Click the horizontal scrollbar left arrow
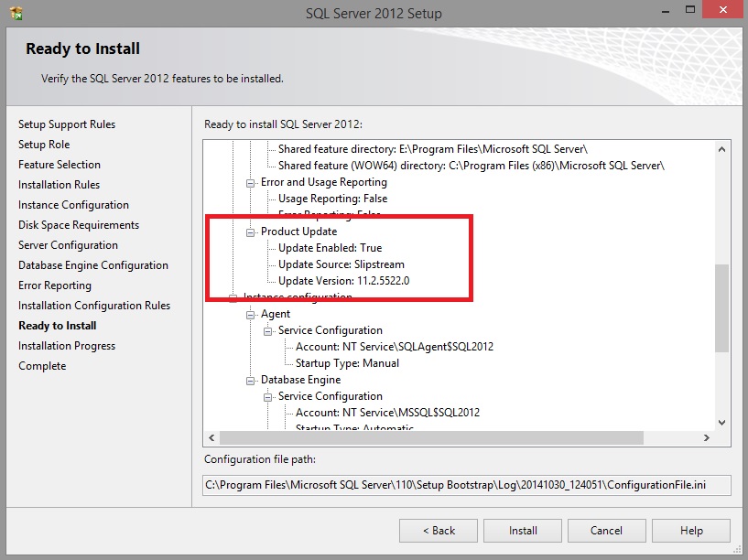Screen dimensions: 748x560 tap(211, 437)
